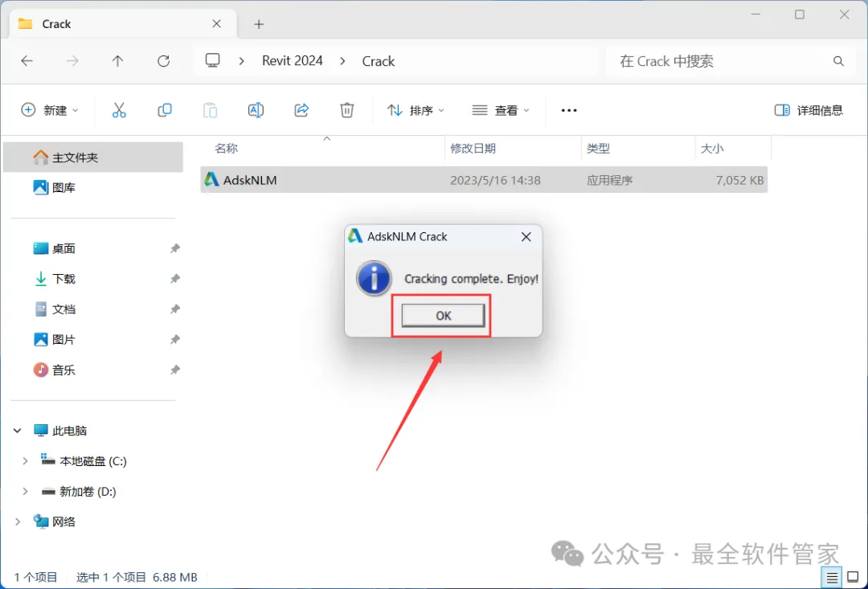Toggle the 详细信息 details pane

coord(809,110)
